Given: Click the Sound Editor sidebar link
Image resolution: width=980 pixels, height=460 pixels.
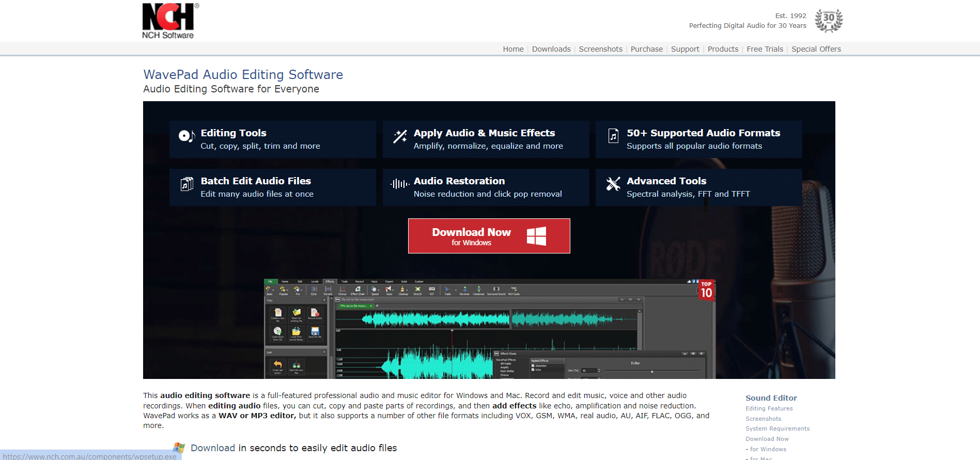Looking at the screenshot, I should coord(771,398).
